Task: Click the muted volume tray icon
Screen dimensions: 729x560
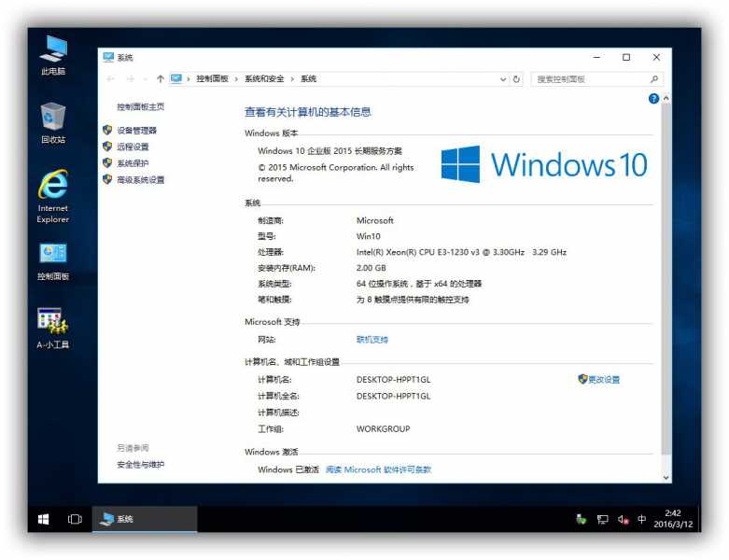Action: (x=623, y=519)
